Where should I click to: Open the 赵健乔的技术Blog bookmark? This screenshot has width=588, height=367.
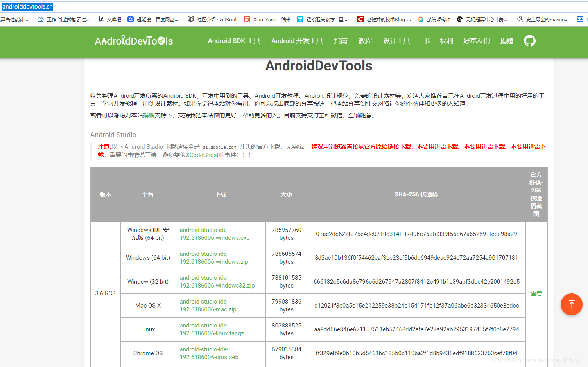click(384, 19)
